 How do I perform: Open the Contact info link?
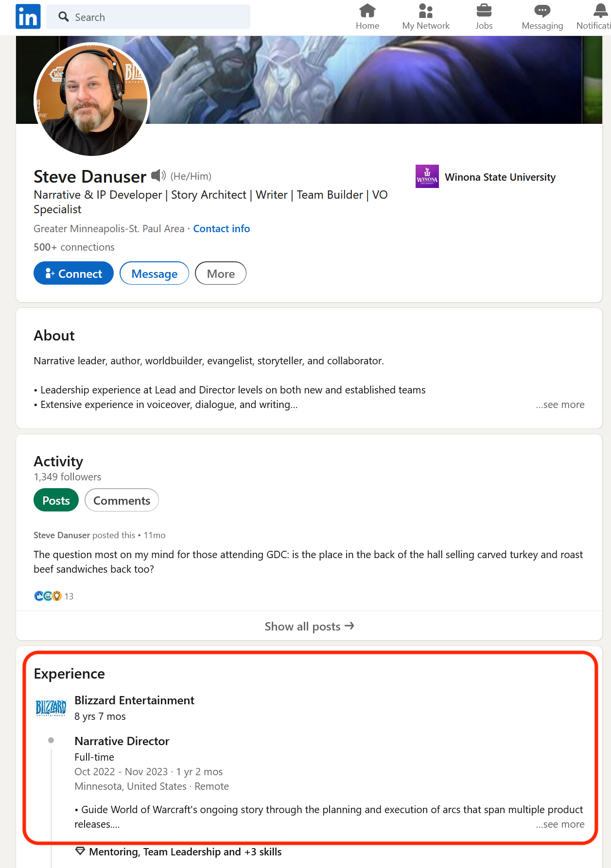(221, 229)
